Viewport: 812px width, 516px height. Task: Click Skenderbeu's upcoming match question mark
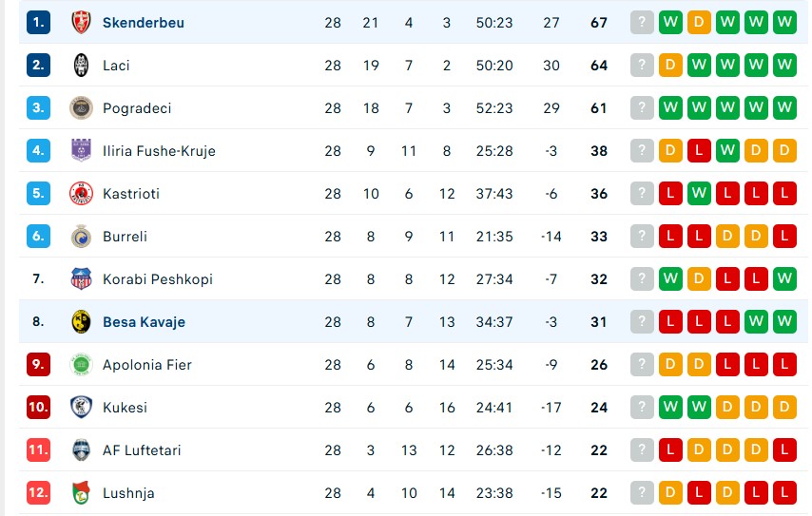[643, 23]
